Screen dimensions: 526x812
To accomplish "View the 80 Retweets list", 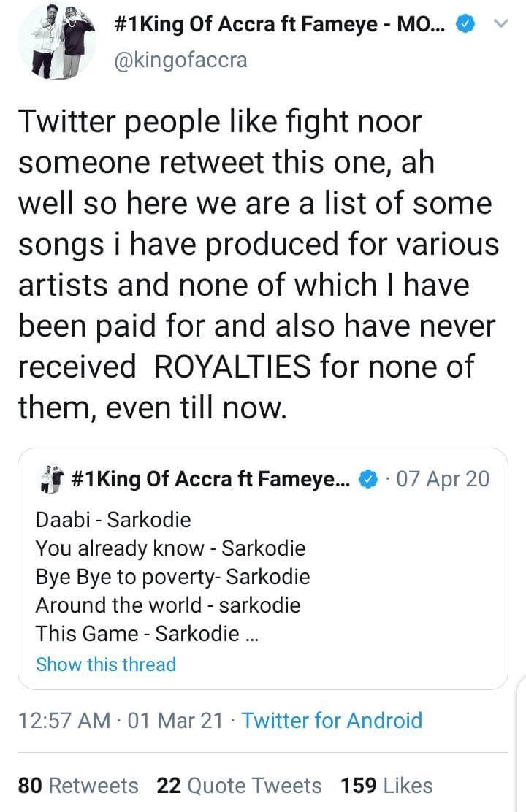I will point(78,786).
